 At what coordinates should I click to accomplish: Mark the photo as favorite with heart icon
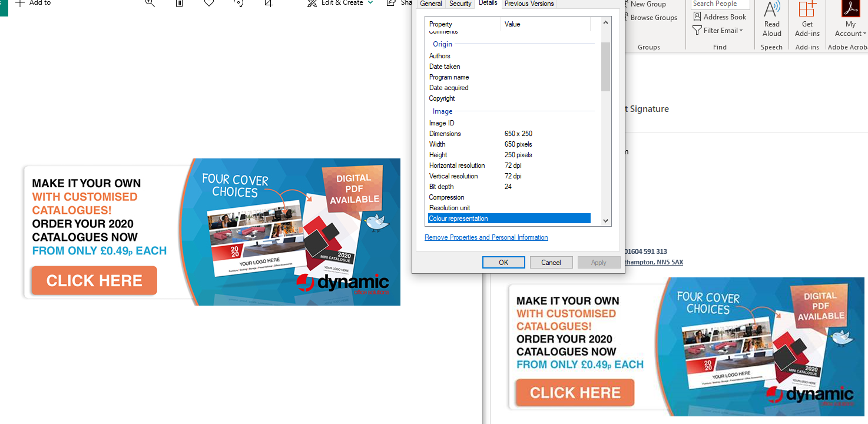(x=208, y=3)
